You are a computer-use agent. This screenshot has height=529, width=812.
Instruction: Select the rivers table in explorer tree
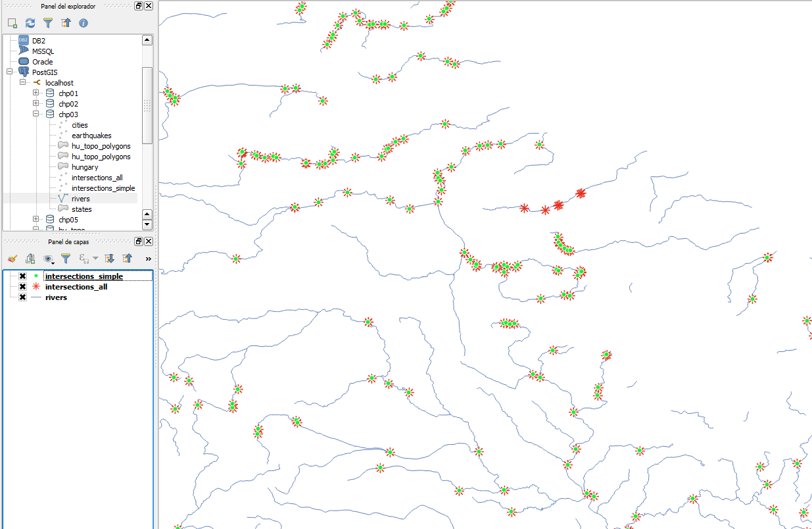tap(81, 199)
